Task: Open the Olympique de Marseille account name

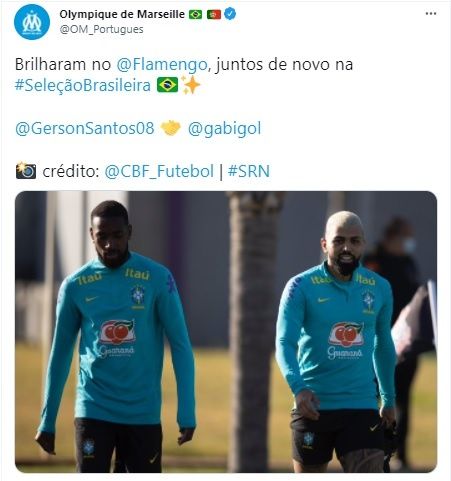Action: pyautogui.click(x=122, y=14)
